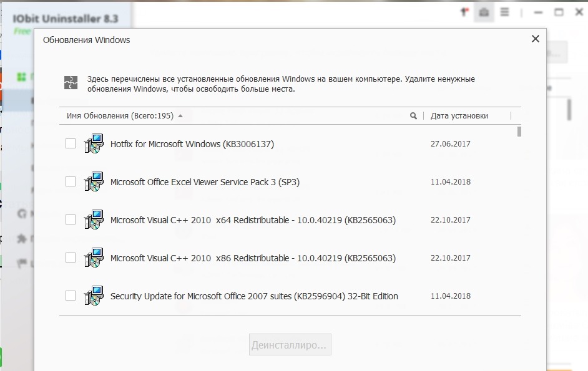Viewport: 588px width, 371px height.
Task: Toggle the sort arrow beside Имя Обновления
Action: coord(180,116)
